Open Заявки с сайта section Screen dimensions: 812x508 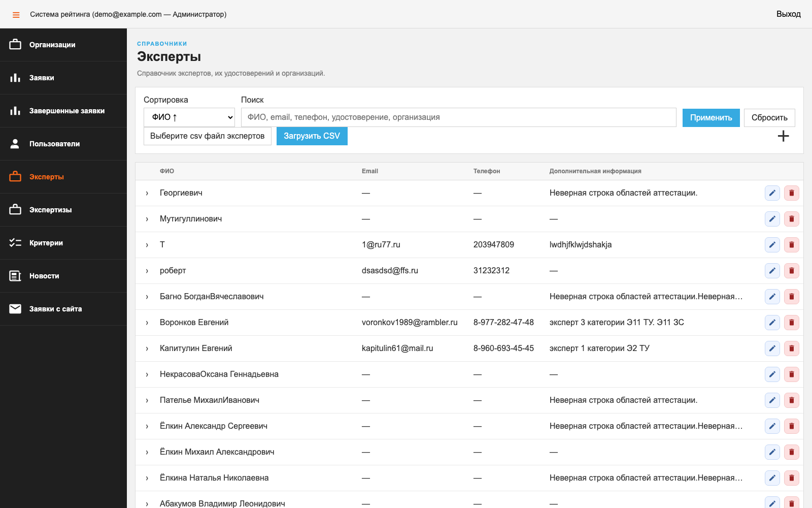pos(63,309)
